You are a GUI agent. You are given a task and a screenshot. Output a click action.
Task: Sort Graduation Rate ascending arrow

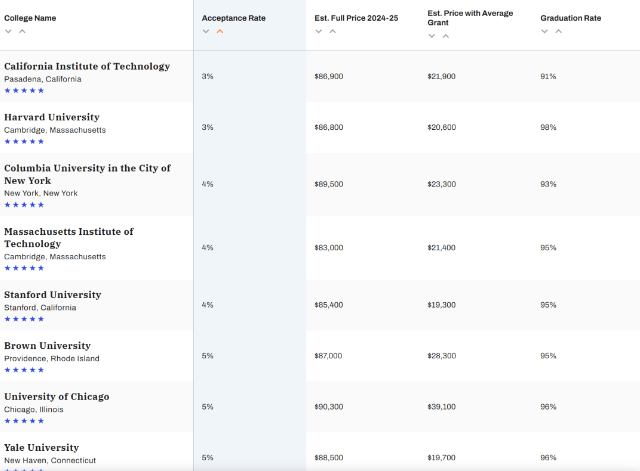[x=559, y=31]
